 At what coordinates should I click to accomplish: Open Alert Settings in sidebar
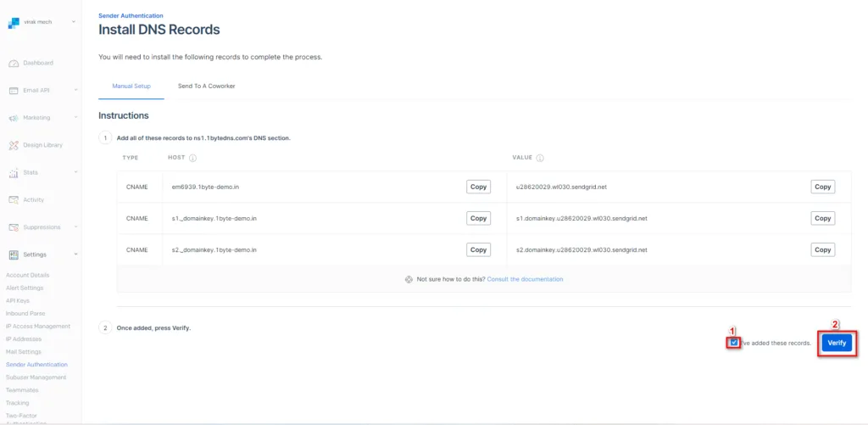(25, 288)
